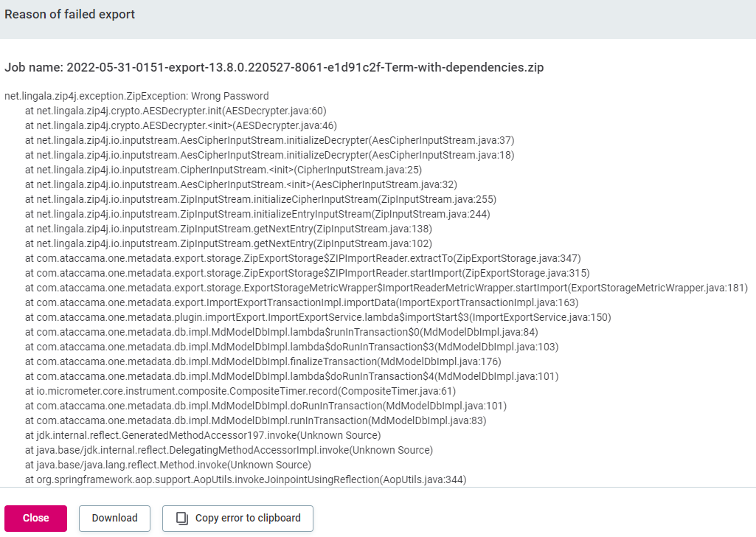Select the AopUtils.invokeJoinpointUsingReflection line
The width and height of the screenshot is (756, 537).
point(246,479)
